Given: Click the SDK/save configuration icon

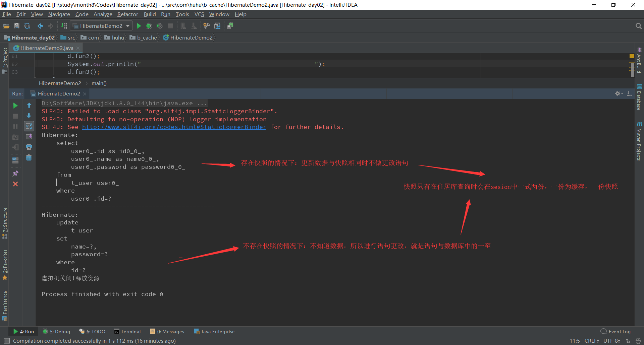Looking at the screenshot, I should point(230,26).
